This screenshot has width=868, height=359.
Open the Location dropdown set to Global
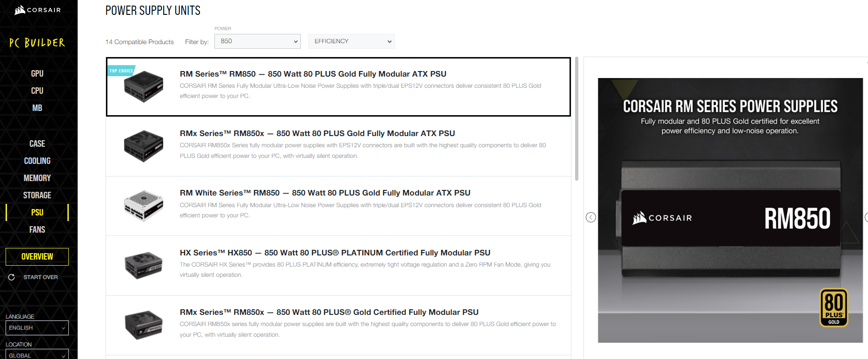[37, 355]
